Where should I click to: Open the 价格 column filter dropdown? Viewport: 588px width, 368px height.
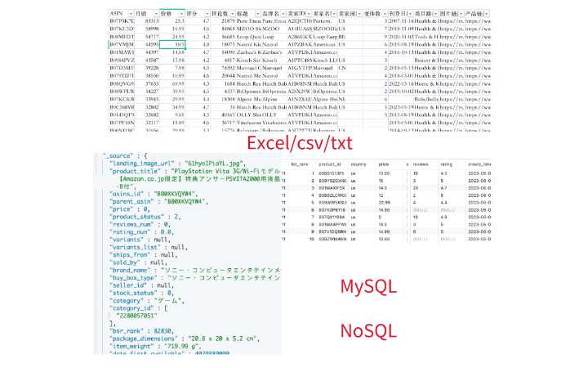(181, 14)
